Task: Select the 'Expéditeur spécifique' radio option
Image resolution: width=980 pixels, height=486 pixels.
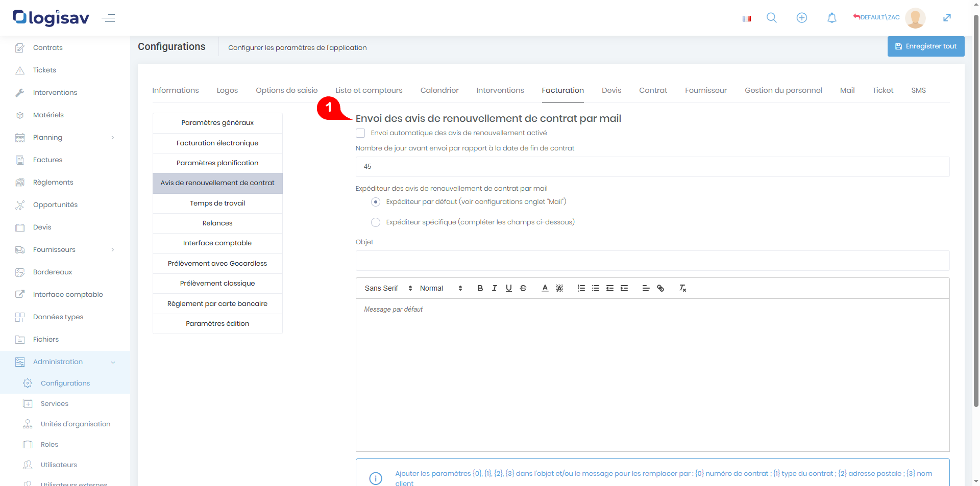Action: pyautogui.click(x=376, y=222)
